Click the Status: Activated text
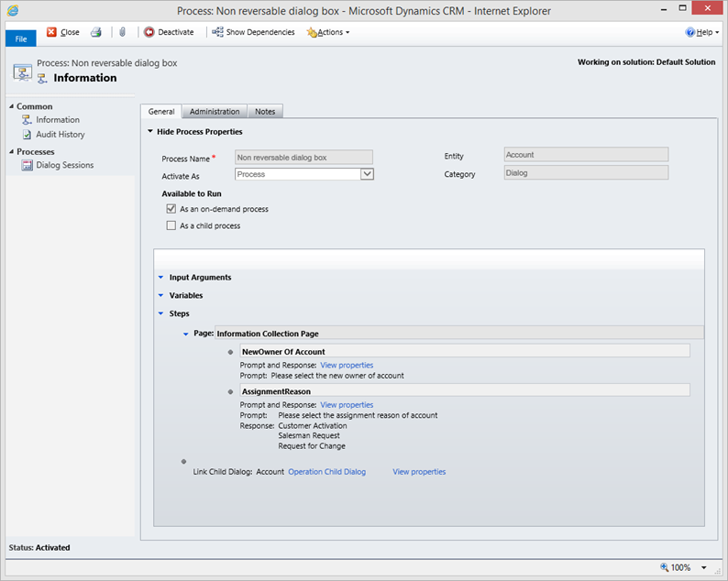 (39, 548)
